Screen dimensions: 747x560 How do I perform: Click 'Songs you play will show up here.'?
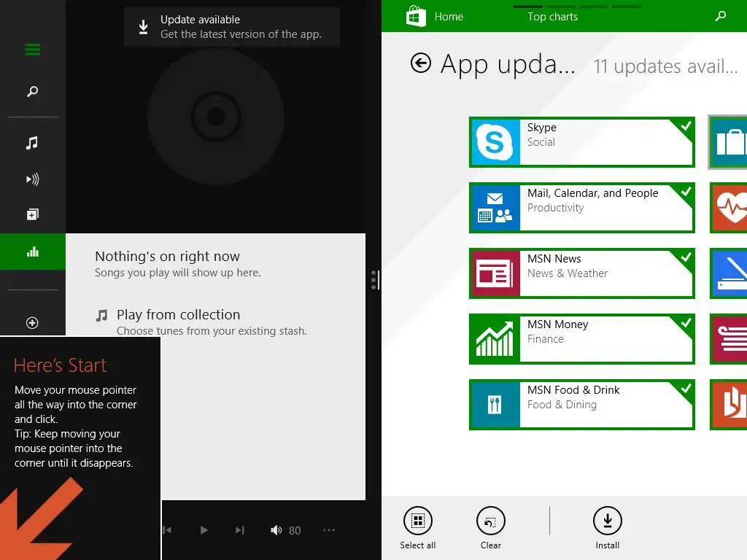178,273
